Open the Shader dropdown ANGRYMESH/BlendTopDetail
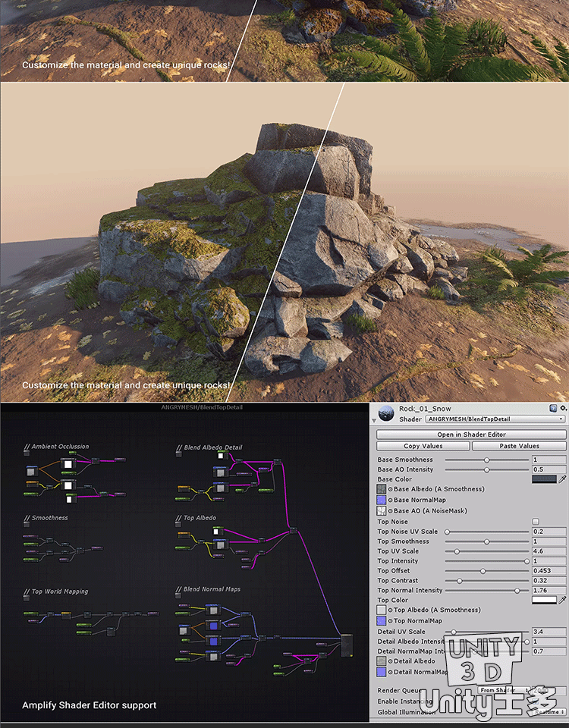 coord(495,419)
